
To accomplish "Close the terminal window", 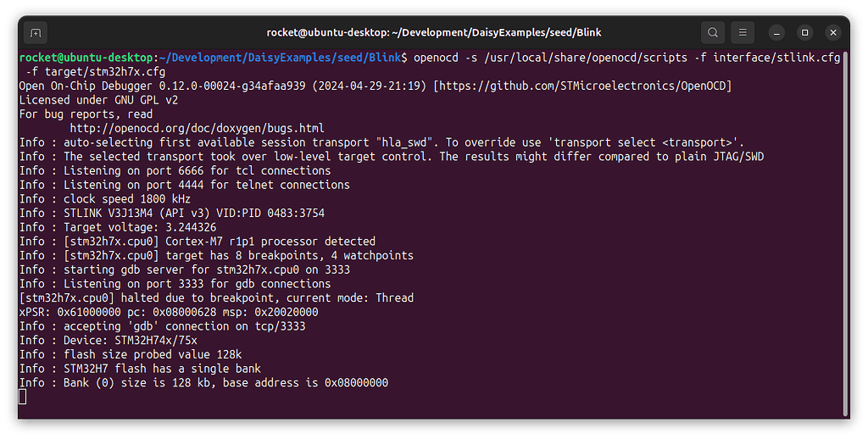I will click(833, 33).
